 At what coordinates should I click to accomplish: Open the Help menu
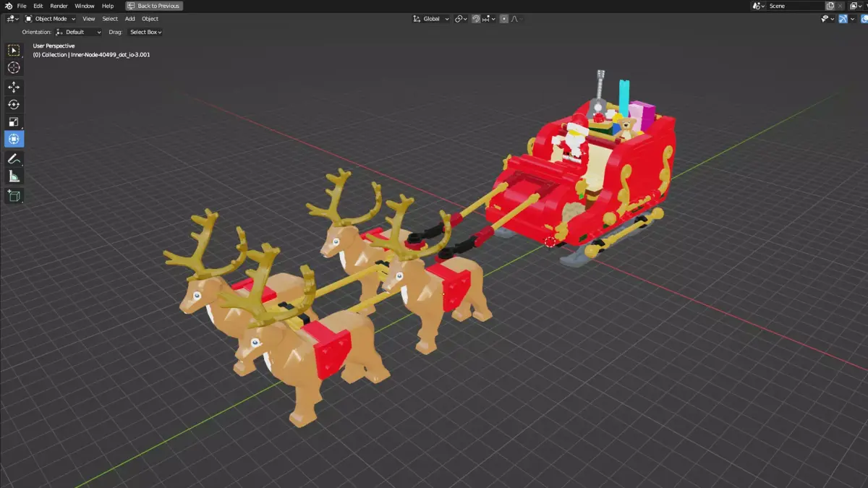click(108, 6)
